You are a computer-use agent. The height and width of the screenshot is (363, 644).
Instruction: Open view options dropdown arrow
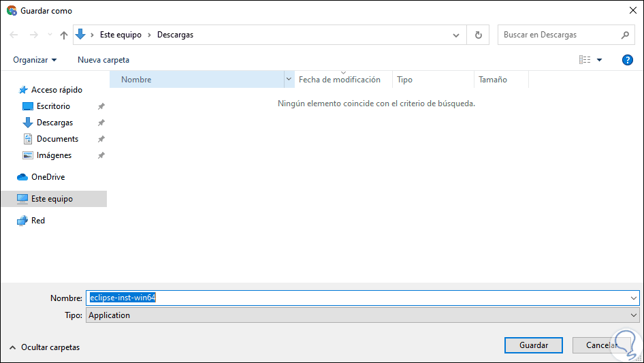(599, 60)
